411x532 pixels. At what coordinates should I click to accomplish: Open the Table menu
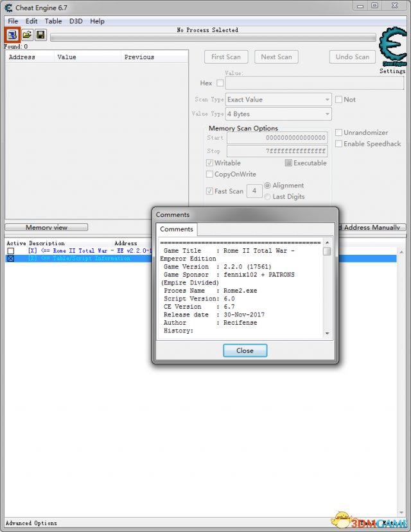(x=53, y=21)
